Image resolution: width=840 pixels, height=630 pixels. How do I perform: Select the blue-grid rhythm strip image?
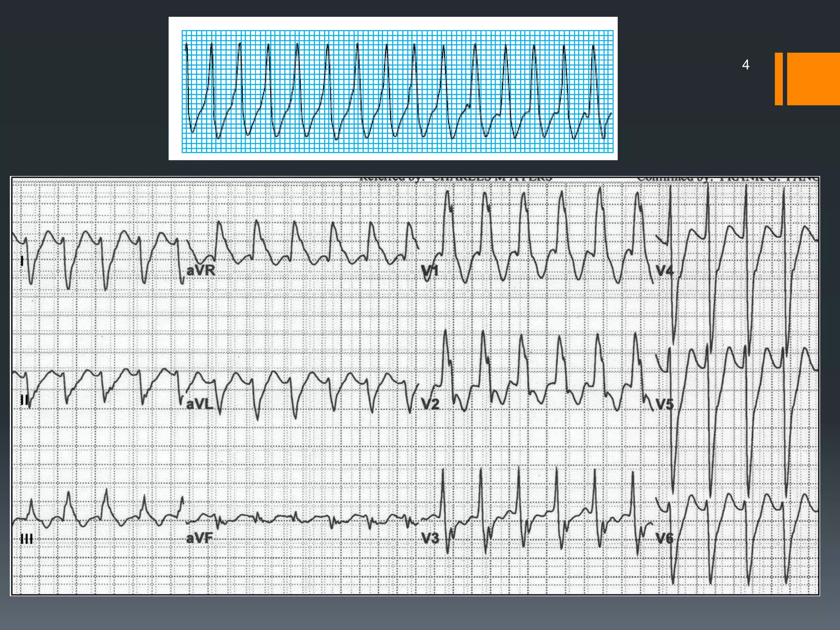[393, 88]
